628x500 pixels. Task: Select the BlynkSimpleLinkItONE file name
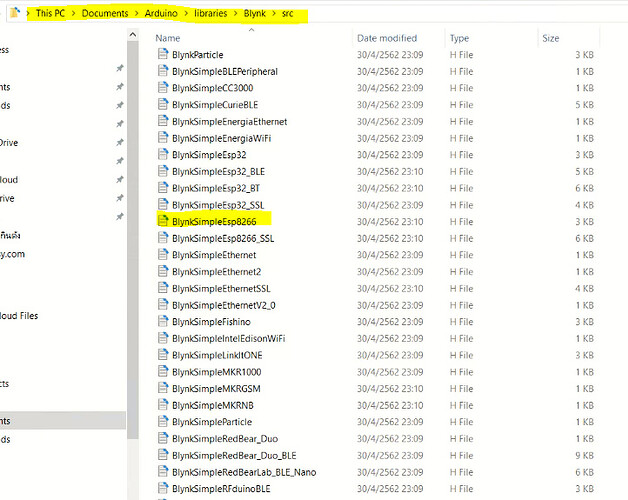tap(217, 355)
